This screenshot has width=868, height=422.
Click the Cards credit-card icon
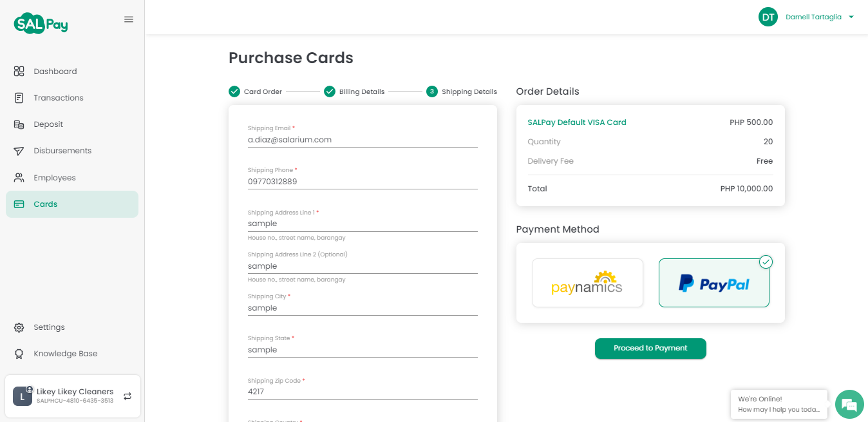pyautogui.click(x=19, y=204)
